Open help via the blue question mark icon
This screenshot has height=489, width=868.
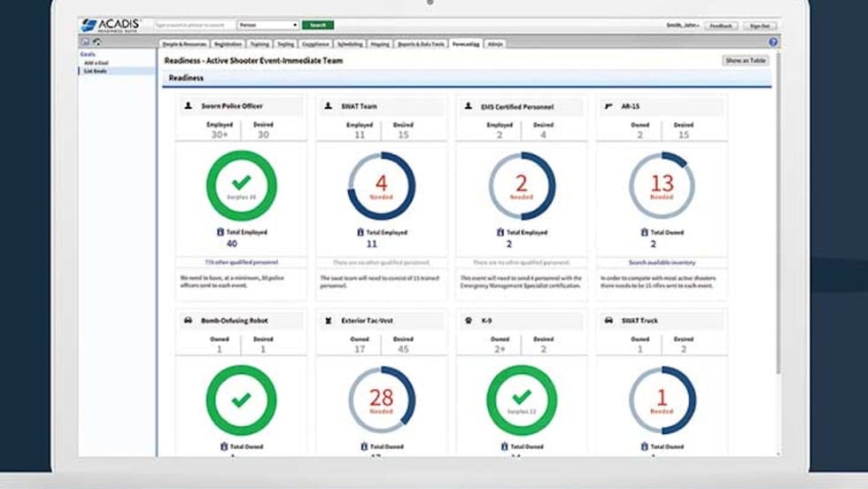(x=772, y=43)
